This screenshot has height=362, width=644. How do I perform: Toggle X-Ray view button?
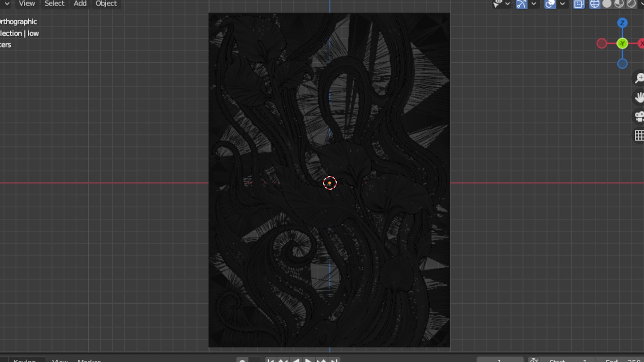click(579, 4)
